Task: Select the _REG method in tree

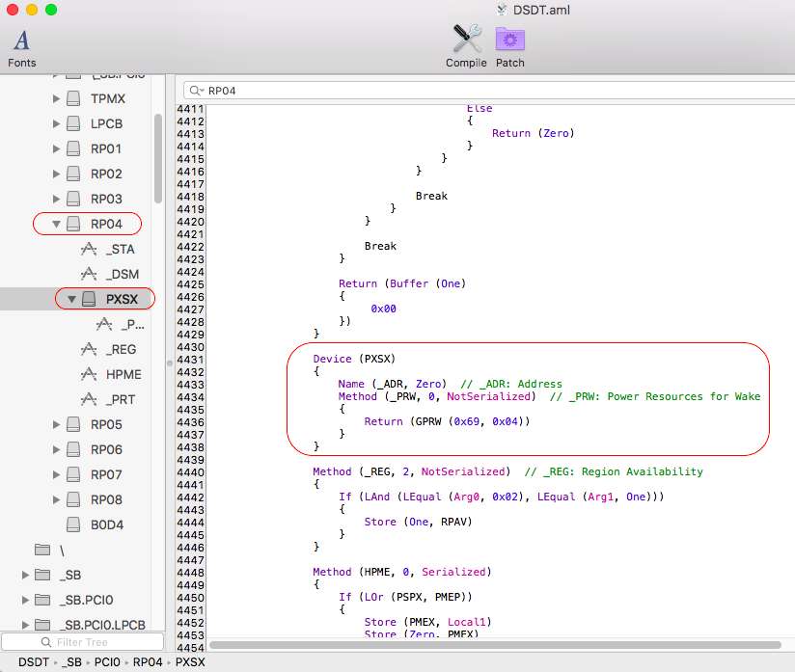Action: 122,350
